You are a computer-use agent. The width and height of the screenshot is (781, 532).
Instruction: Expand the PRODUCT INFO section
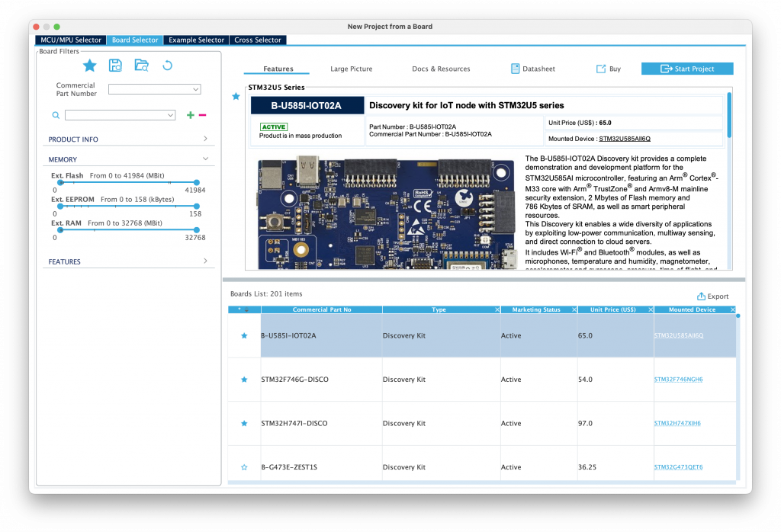click(x=128, y=139)
